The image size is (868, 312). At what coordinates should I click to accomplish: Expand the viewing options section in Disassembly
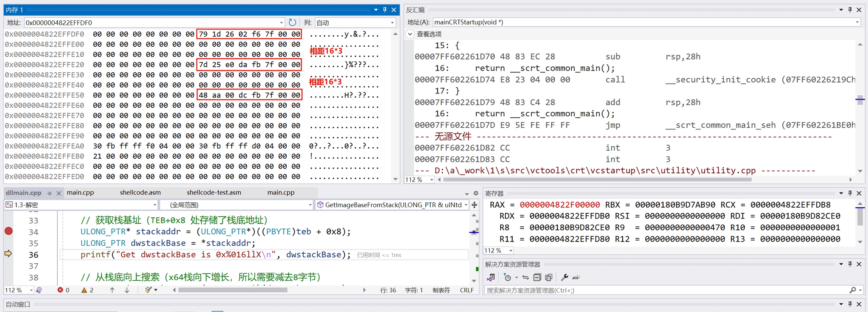coord(410,34)
